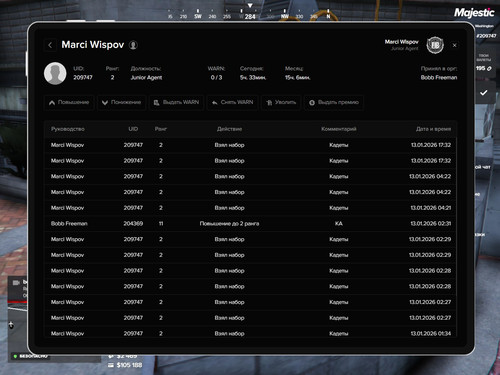Click the timestamp 13.01.2026 02:31
Screen dimensions: 500x375
pyautogui.click(x=431, y=224)
